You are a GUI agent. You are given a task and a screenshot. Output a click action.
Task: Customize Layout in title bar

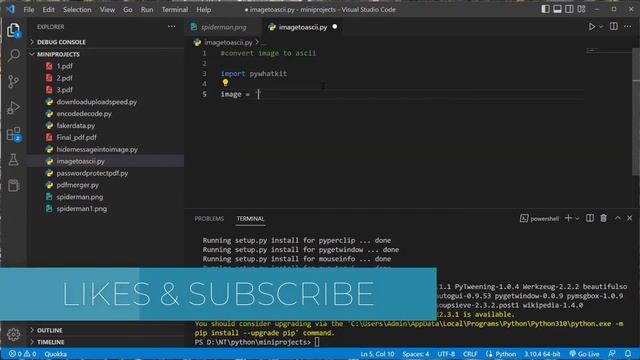tap(581, 9)
